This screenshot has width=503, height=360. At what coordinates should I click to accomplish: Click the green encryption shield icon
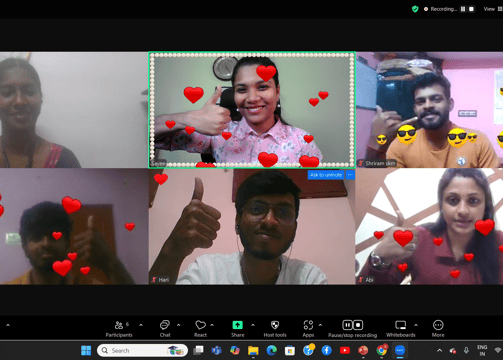(415, 9)
